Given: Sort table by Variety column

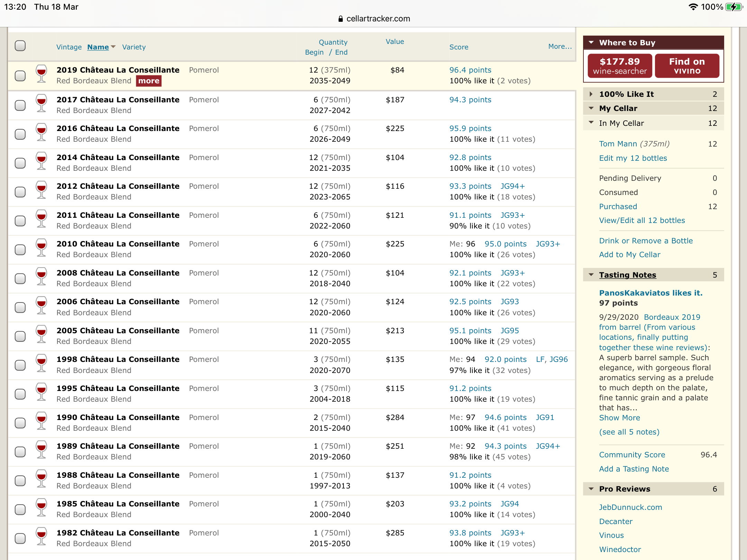Looking at the screenshot, I should (x=134, y=47).
